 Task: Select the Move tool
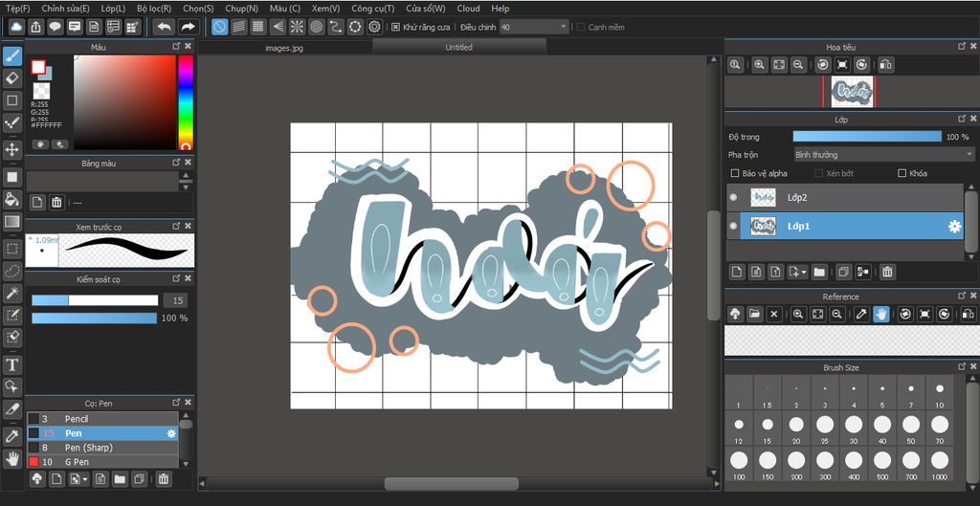[x=11, y=149]
